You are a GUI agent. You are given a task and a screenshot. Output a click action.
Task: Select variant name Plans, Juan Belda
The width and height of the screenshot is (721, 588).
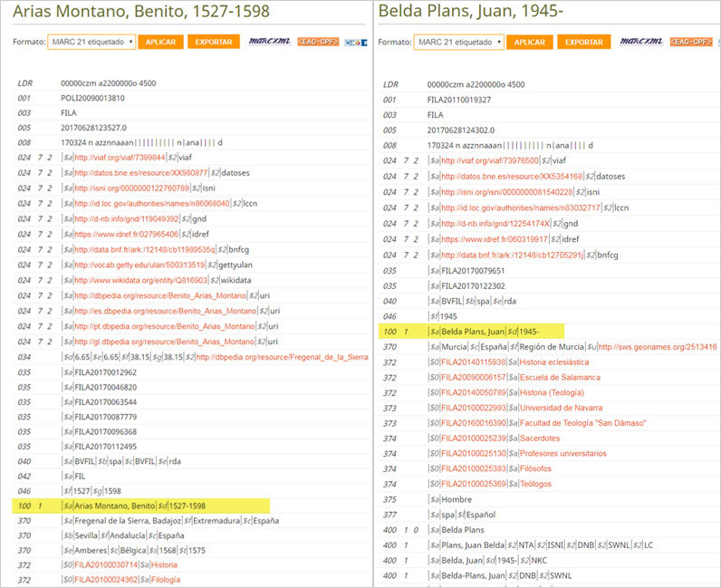(473, 545)
